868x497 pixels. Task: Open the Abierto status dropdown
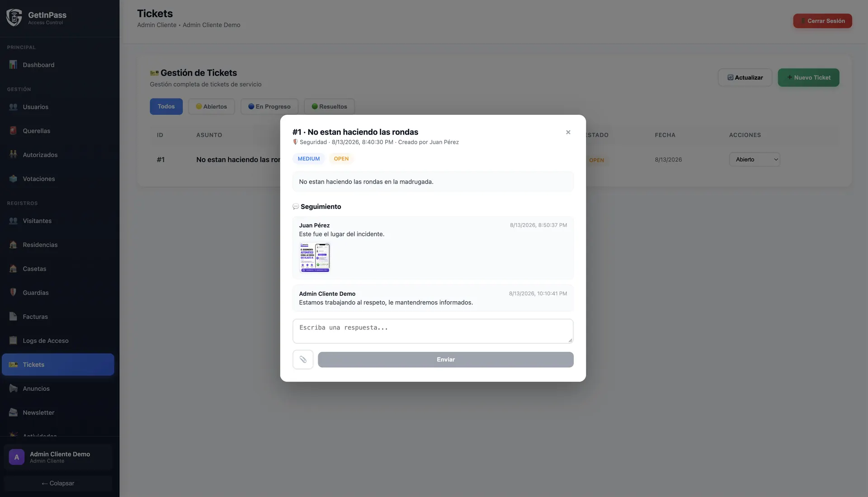pos(755,159)
